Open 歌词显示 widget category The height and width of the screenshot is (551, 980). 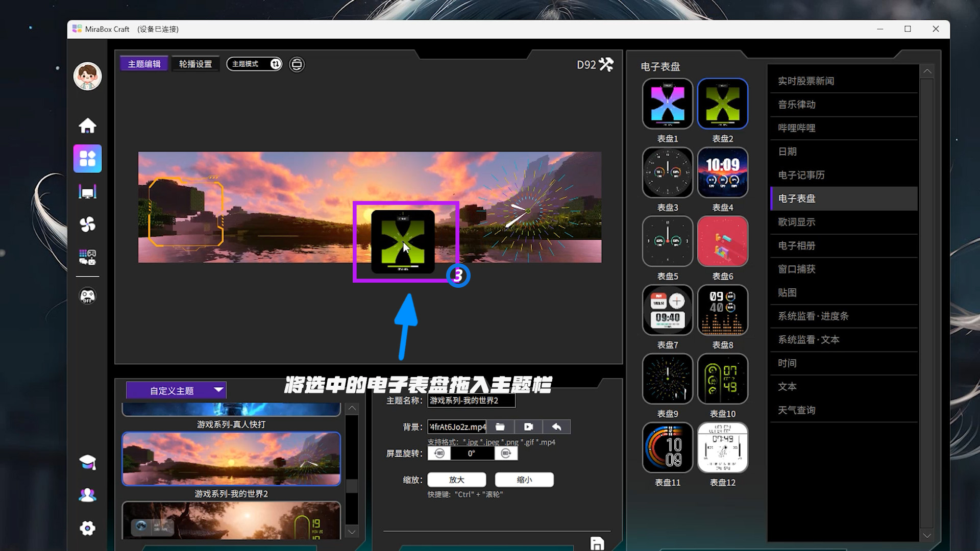844,222
